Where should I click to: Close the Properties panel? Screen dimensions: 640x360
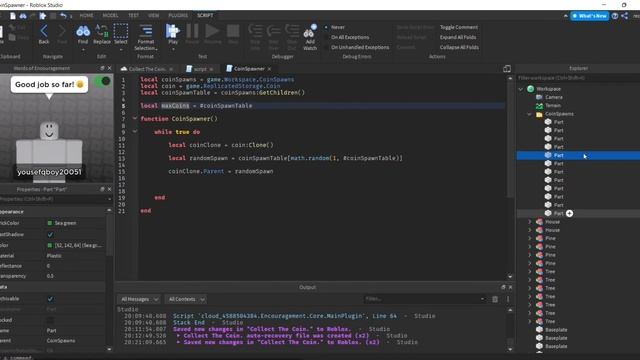point(109,189)
